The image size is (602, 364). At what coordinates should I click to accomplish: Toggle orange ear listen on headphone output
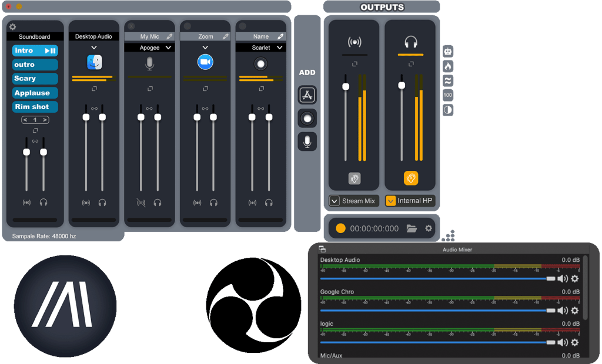point(411,178)
